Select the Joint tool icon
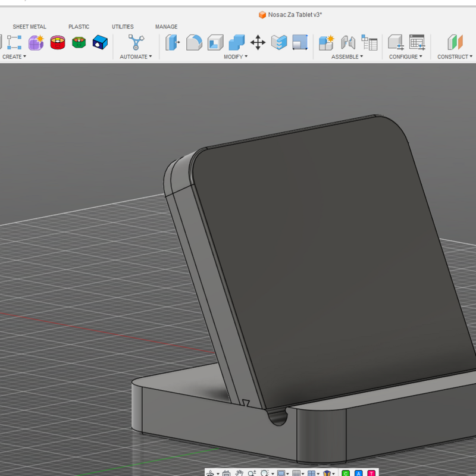The height and width of the screenshot is (476, 476). coord(348,42)
